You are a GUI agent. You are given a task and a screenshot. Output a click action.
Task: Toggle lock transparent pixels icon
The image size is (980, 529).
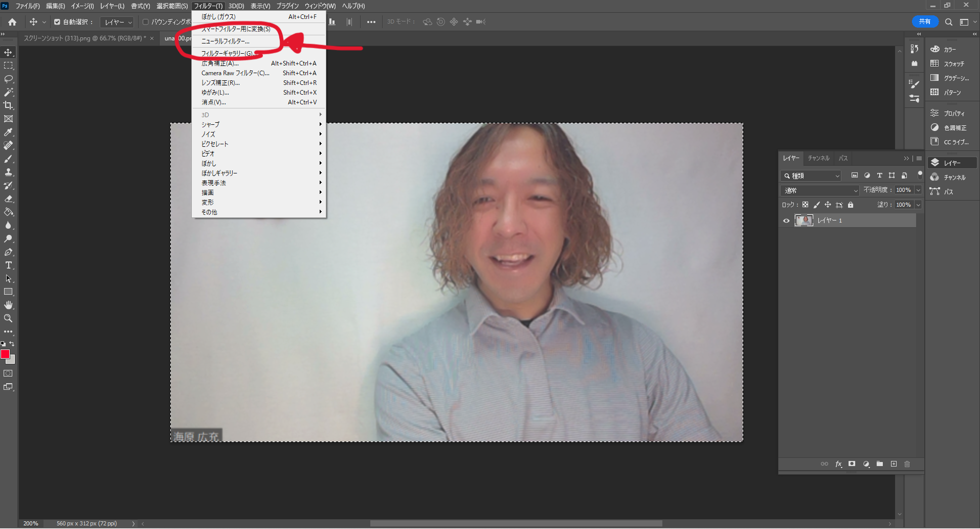(805, 205)
